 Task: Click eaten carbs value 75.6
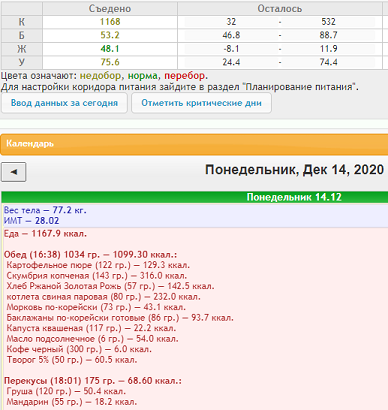tap(110, 62)
